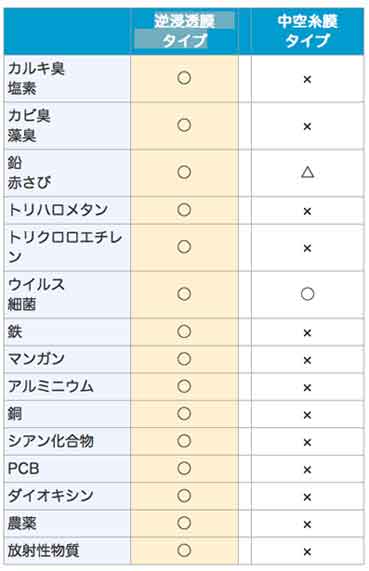This screenshot has width=369, height=571.
Task: Click the 逆浸透膜 circle for トリハロメタン
Action: [184, 210]
